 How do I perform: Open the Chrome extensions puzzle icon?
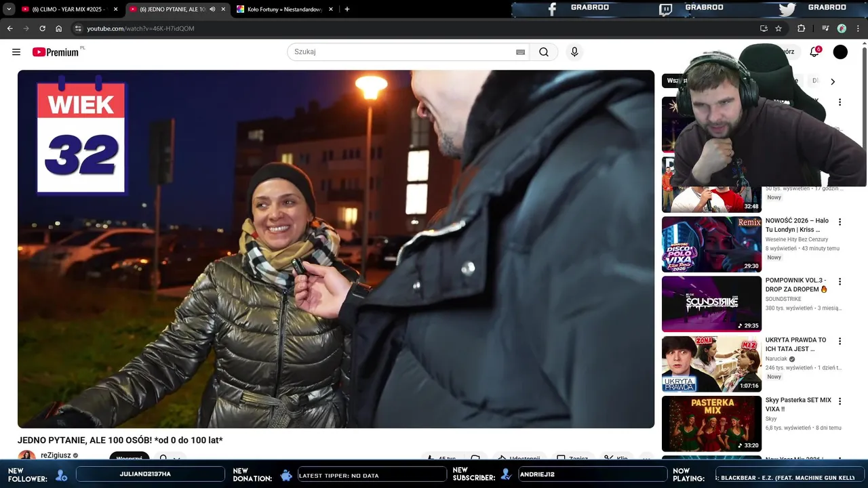coord(801,28)
